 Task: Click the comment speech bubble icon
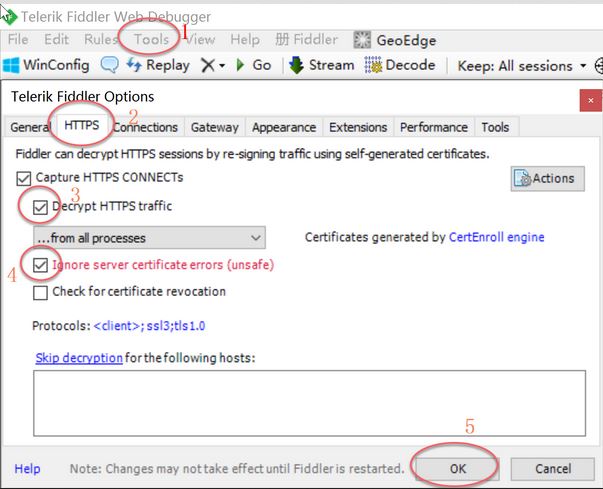(x=109, y=65)
